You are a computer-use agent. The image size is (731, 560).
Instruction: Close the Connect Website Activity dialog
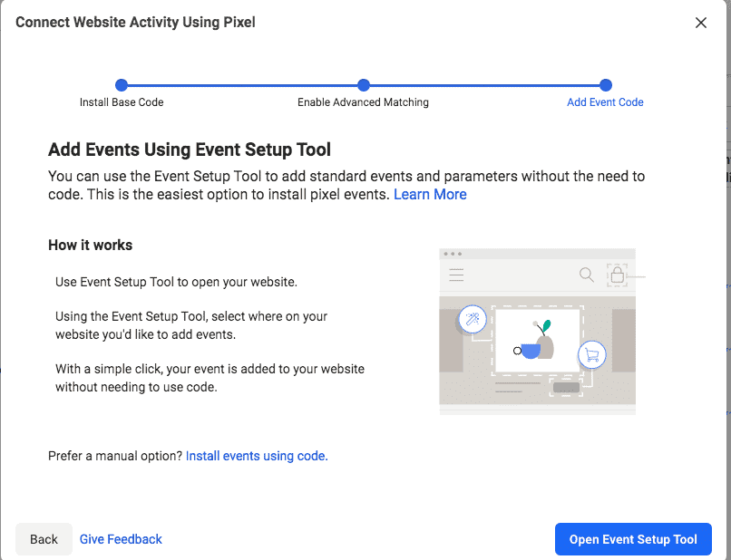click(x=700, y=23)
